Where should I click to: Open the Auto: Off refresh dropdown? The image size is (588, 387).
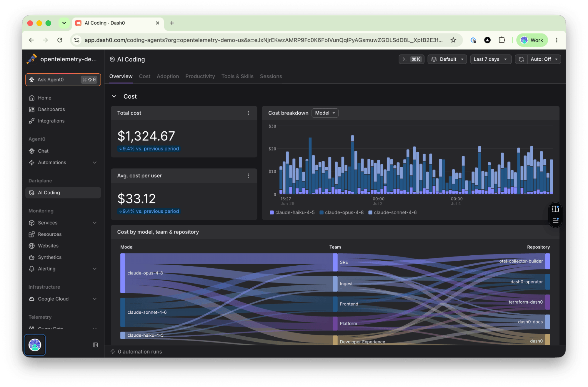[544, 59]
